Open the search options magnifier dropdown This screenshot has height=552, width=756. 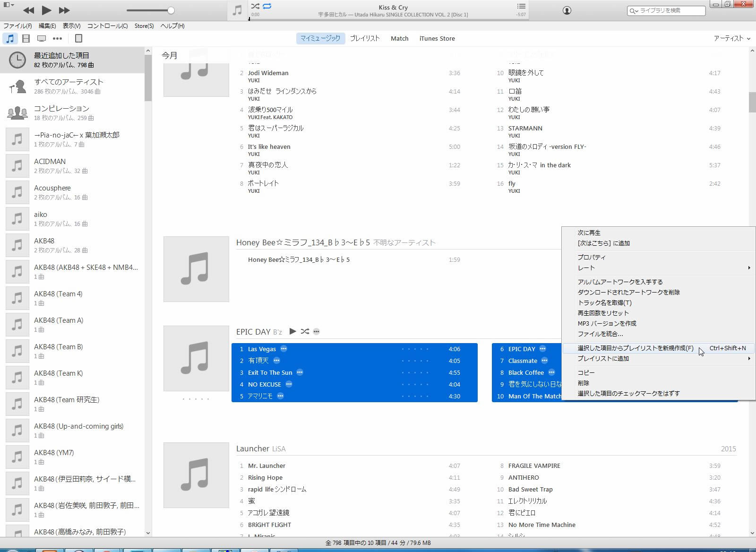634,10
